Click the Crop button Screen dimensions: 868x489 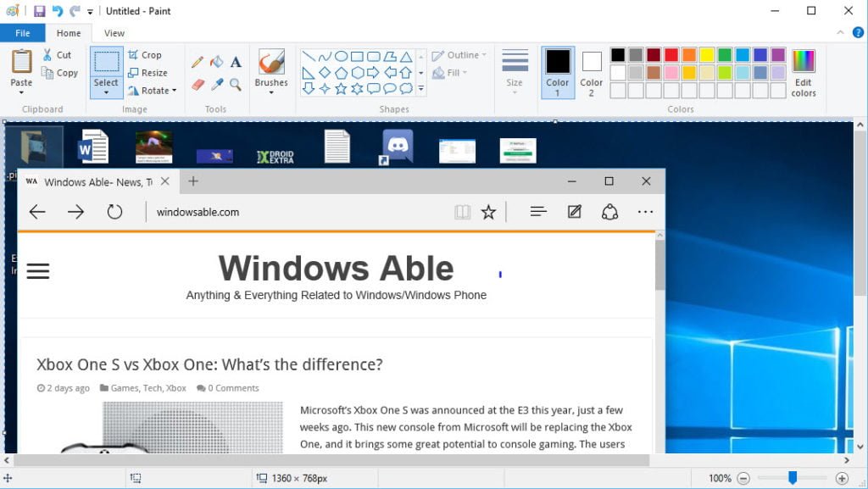pos(144,55)
